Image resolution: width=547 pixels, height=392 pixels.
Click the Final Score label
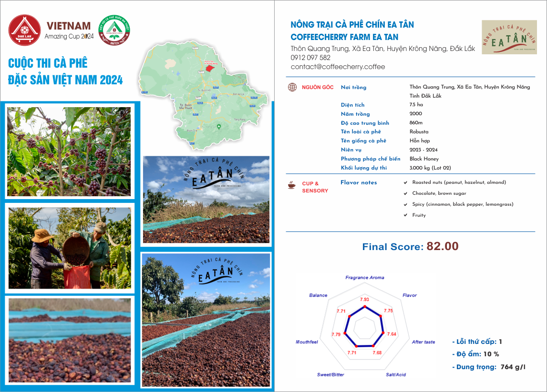(x=393, y=247)
